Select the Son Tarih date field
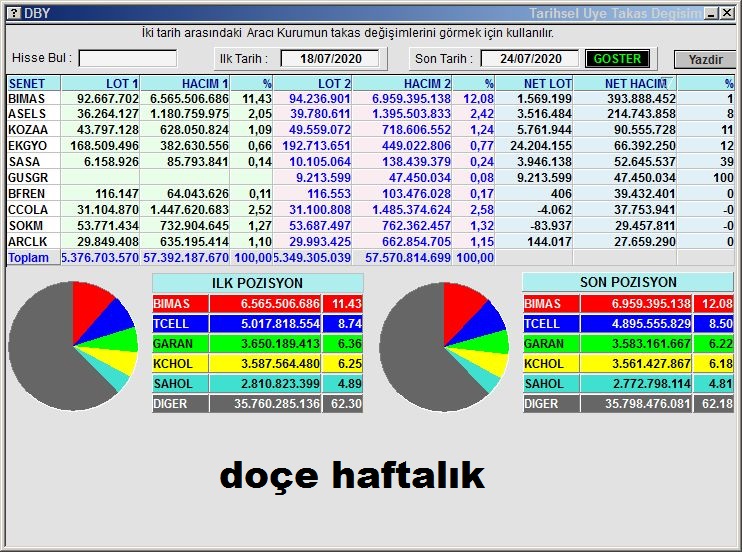 coord(530,59)
